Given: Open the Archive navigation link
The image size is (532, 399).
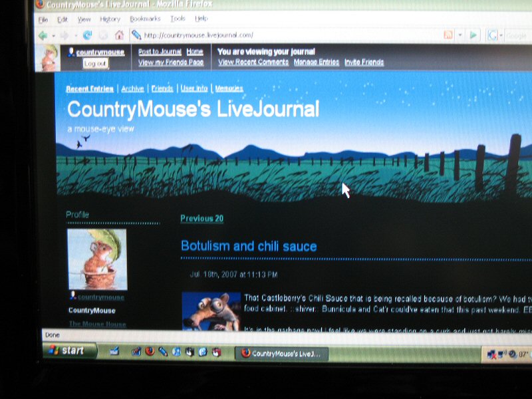Looking at the screenshot, I should (x=132, y=89).
